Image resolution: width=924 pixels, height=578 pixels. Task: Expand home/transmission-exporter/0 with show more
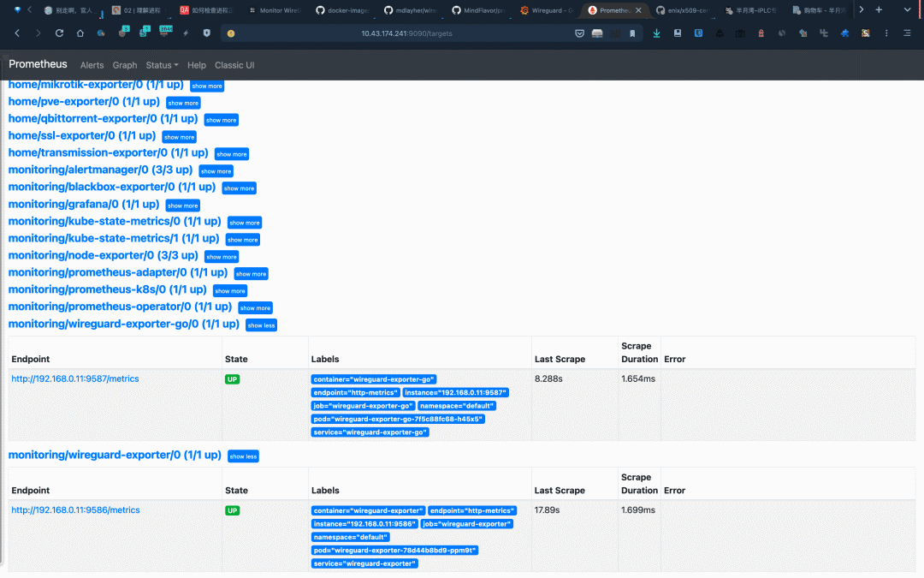coord(232,154)
